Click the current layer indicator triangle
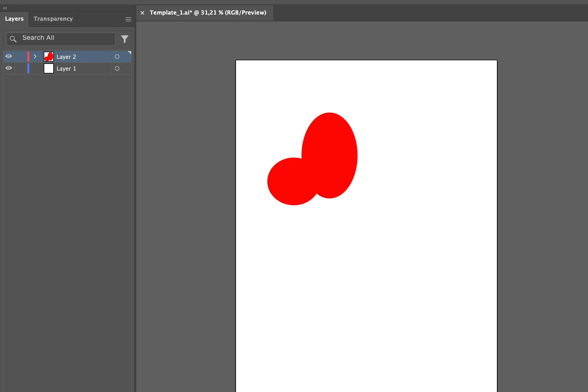The width and height of the screenshot is (588, 392). pos(129,53)
